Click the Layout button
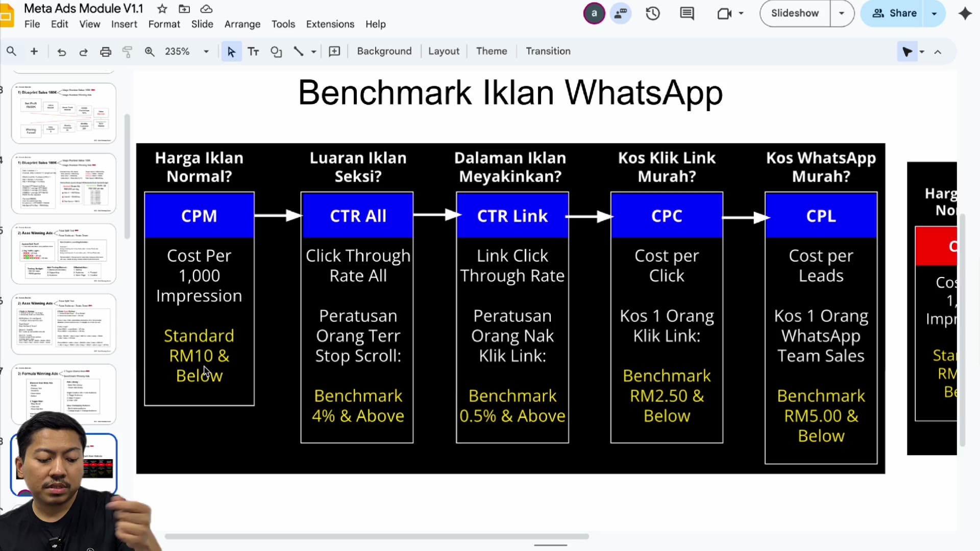 coord(444,51)
